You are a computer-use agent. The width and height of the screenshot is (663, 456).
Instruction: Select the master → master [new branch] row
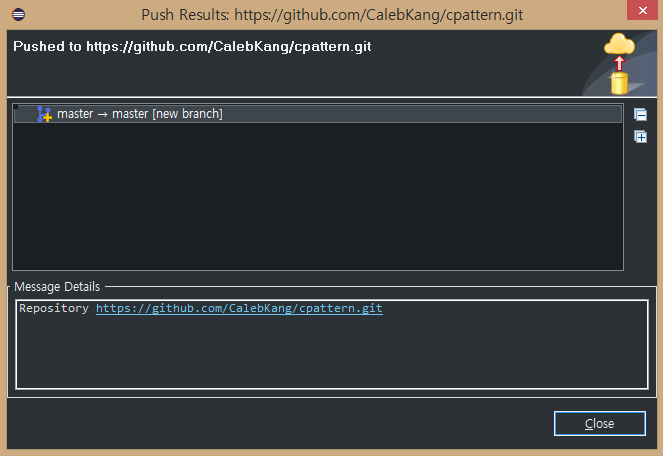318,114
